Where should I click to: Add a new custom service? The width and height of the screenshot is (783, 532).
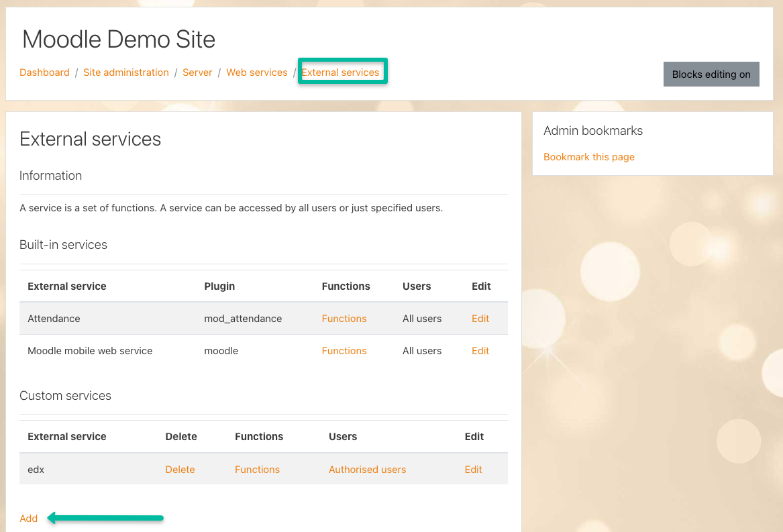pyautogui.click(x=29, y=518)
